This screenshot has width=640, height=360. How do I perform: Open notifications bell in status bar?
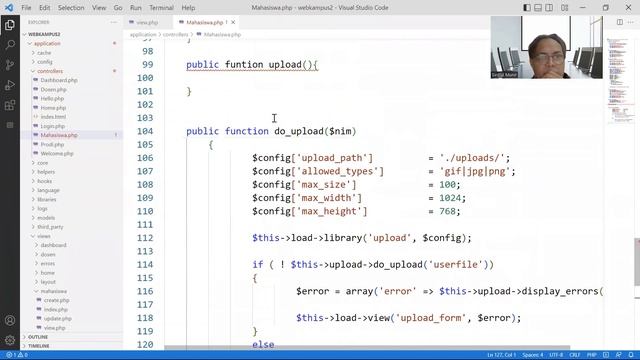tap(631, 355)
